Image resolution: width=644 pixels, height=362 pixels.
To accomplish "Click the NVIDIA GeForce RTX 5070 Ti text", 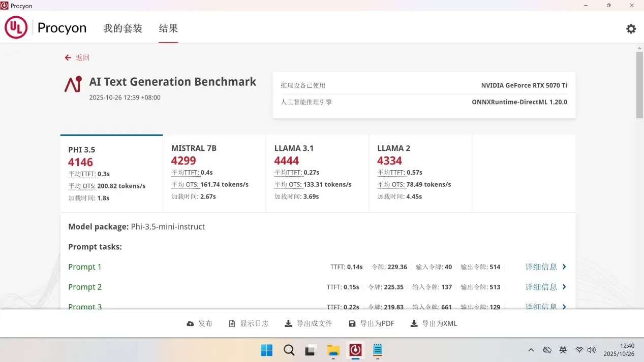I will tap(524, 85).
